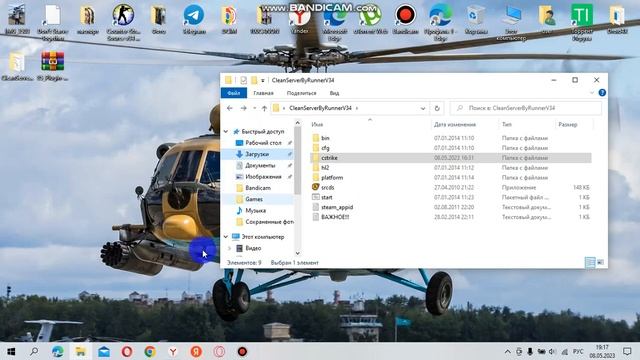
Task: Open the notification center icon
Action: (x=627, y=351)
